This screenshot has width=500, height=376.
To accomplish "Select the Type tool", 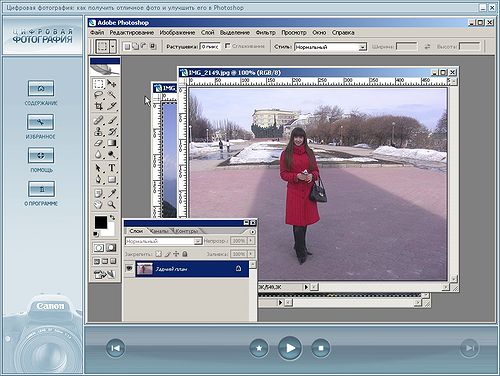I will 112,168.
